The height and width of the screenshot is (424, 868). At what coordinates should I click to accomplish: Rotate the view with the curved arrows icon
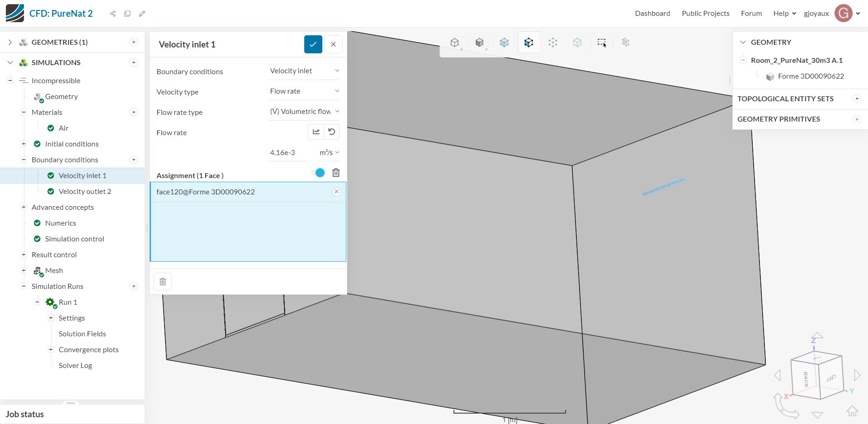(x=786, y=406)
